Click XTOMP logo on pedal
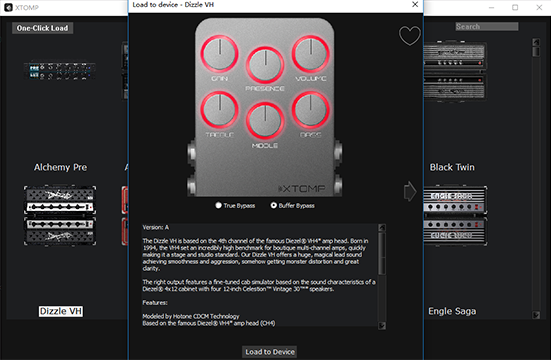 [x=302, y=189]
